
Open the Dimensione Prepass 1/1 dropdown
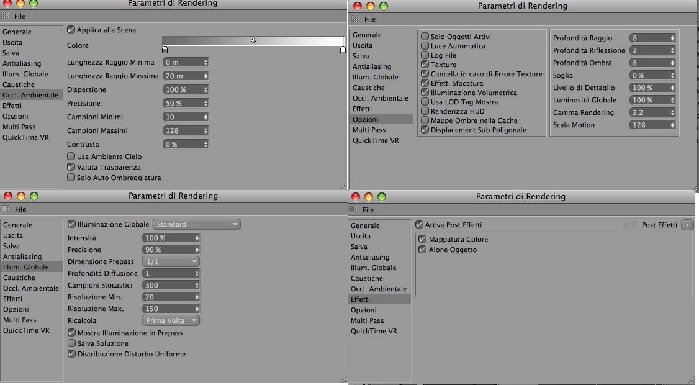point(171,262)
